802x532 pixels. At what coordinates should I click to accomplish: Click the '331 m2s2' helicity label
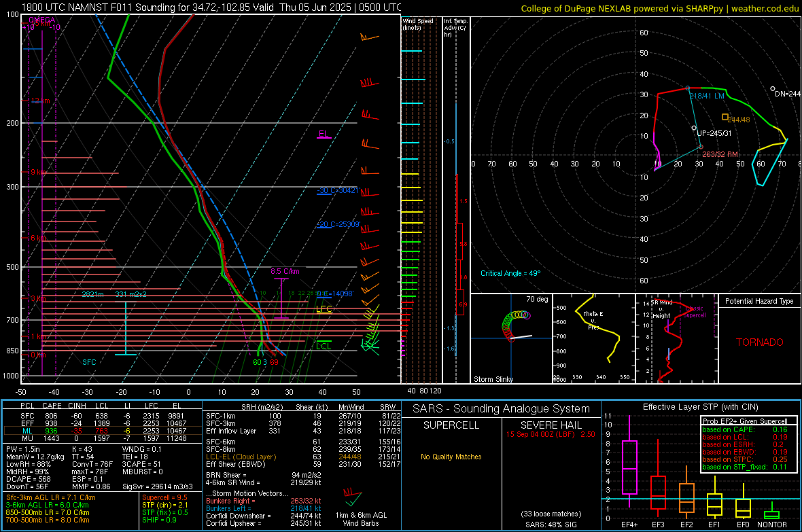[131, 294]
